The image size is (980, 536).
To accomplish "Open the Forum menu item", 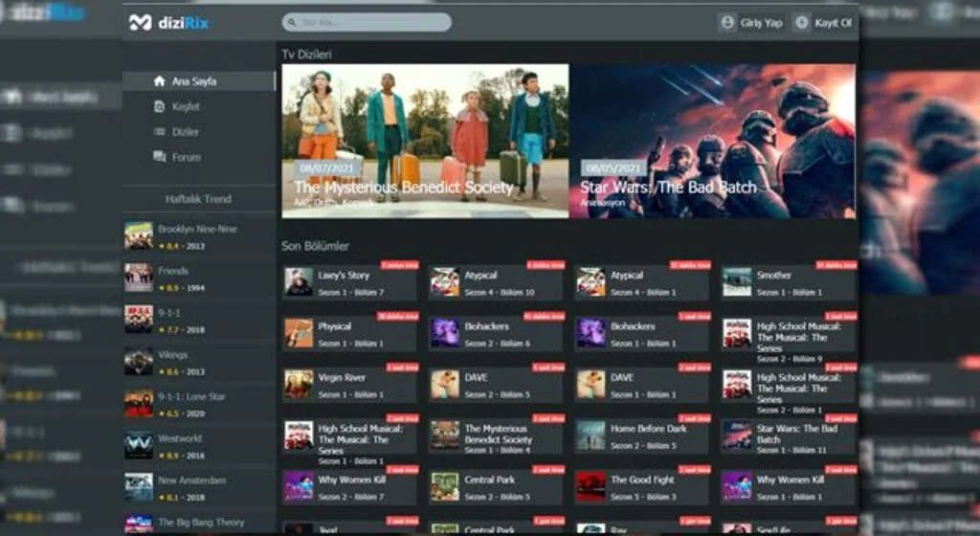I will pos(199,157).
